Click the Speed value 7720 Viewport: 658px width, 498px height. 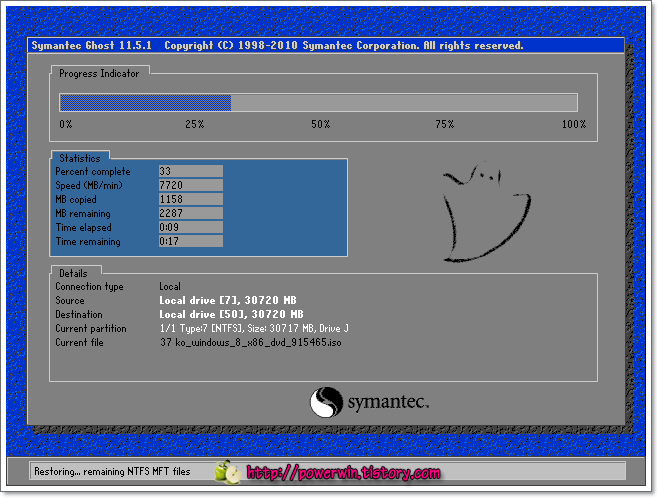(x=191, y=185)
